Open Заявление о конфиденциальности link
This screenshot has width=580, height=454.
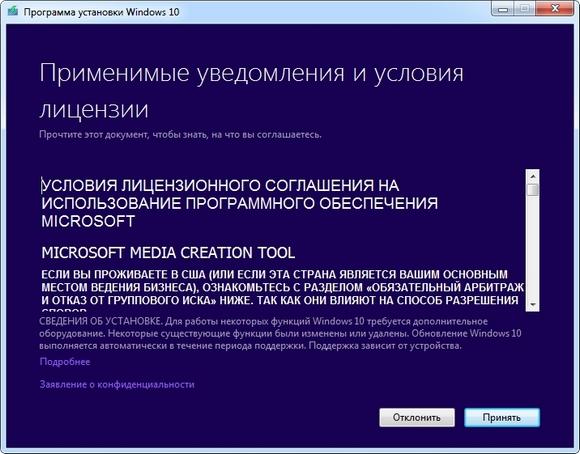(117, 384)
